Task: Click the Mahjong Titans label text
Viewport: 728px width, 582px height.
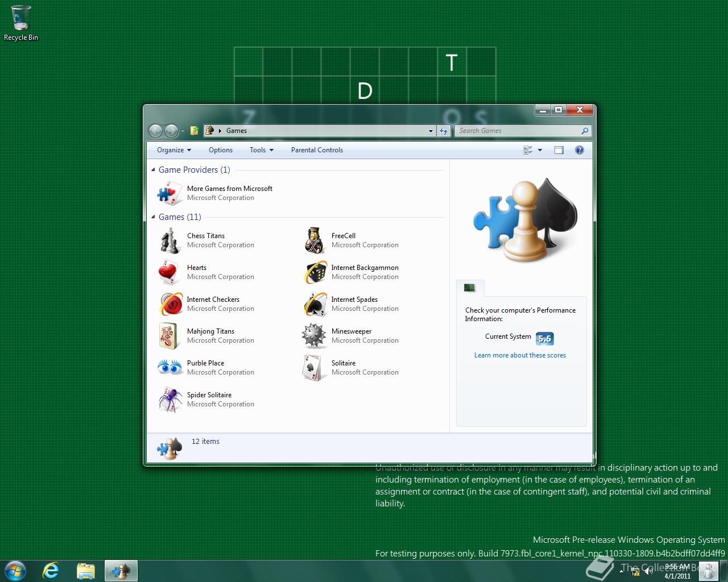Action: click(210, 331)
